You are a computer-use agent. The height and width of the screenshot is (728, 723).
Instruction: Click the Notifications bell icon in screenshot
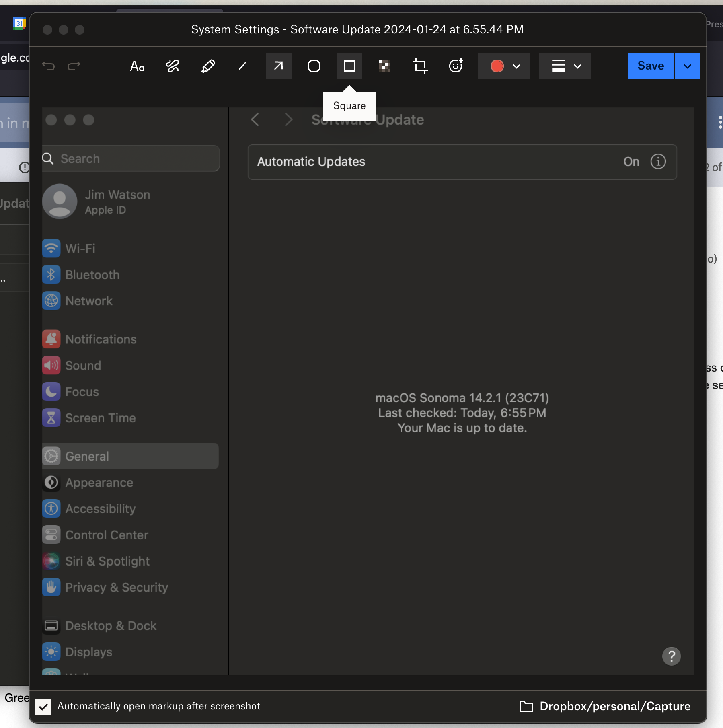click(51, 339)
